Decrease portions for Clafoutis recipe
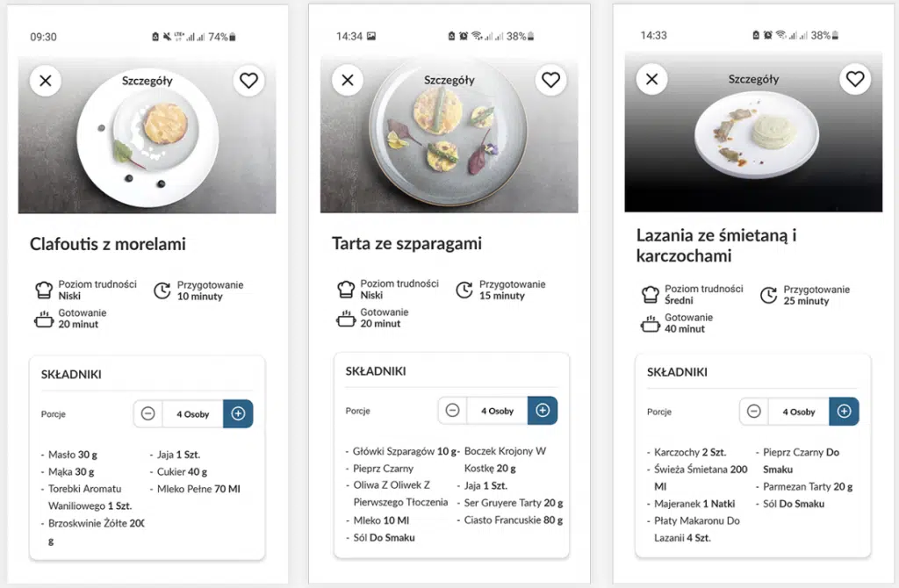 tap(147, 413)
